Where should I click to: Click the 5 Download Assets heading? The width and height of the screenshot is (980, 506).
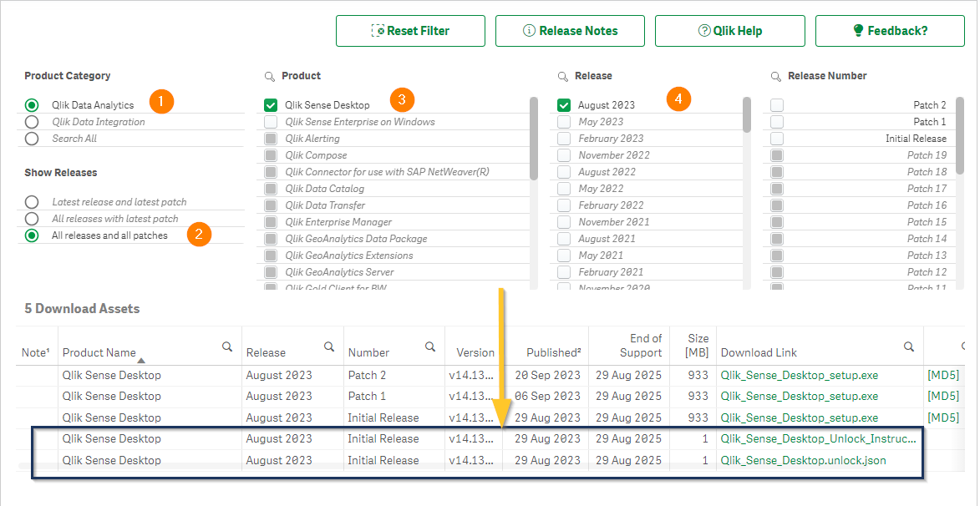[x=82, y=309]
